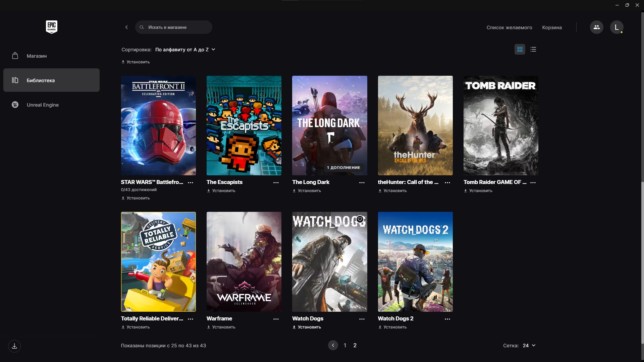
Task: Click the Epic Games logo
Action: (x=51, y=27)
